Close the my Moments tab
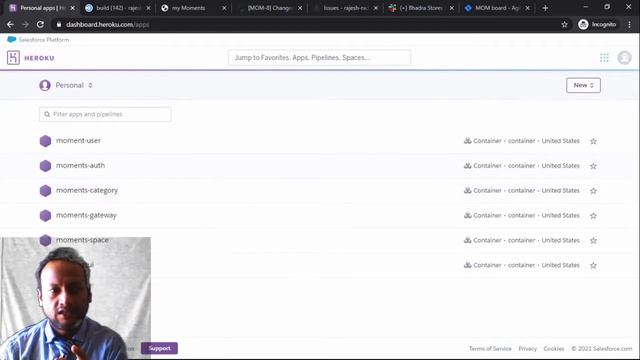 point(224,8)
